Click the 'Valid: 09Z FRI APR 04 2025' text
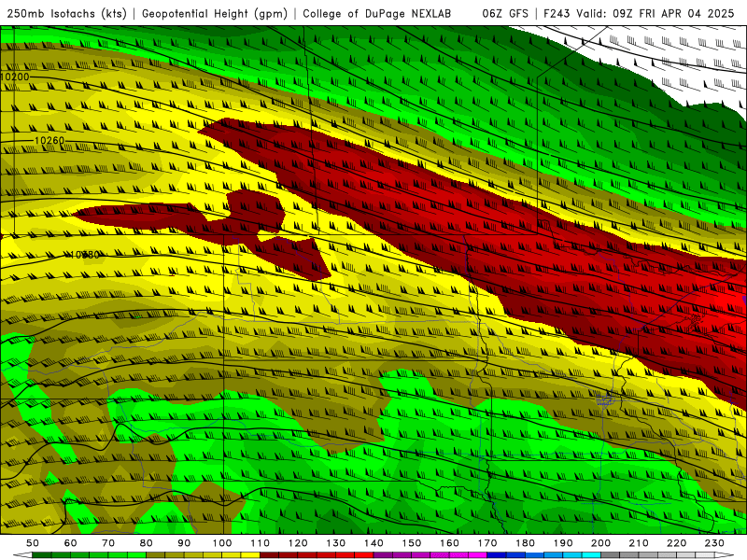Screen dimensions: 747x560 click(x=655, y=13)
